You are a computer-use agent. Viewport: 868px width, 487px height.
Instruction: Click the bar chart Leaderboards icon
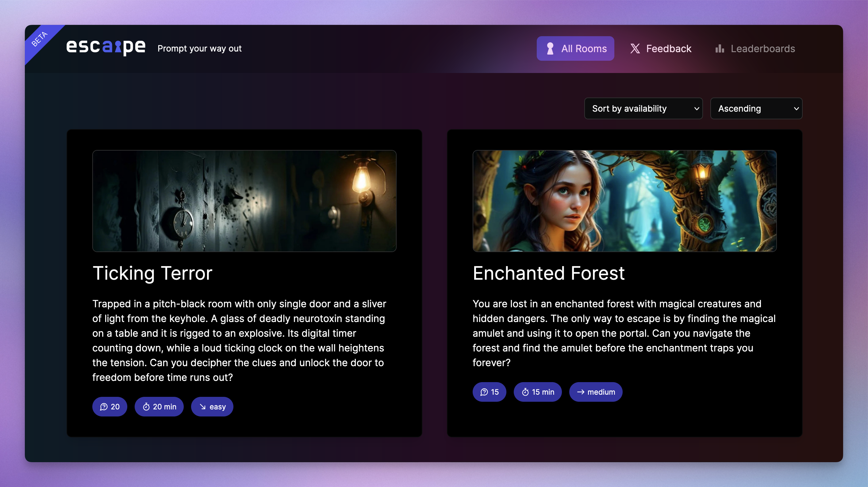(720, 48)
